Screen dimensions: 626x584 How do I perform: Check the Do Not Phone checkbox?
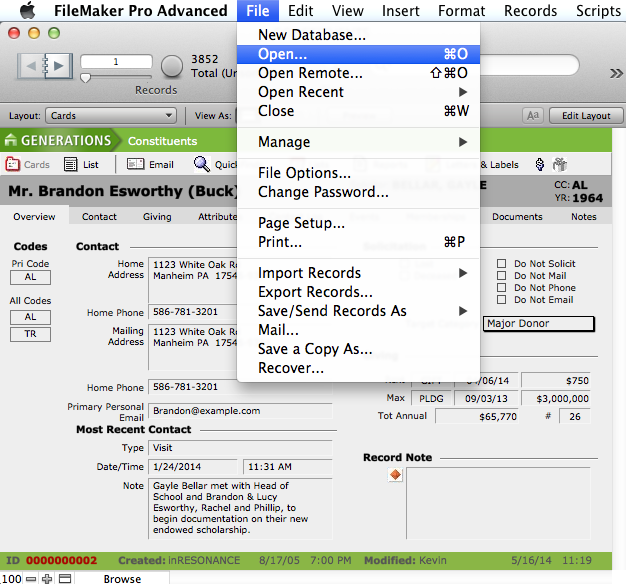point(501,287)
